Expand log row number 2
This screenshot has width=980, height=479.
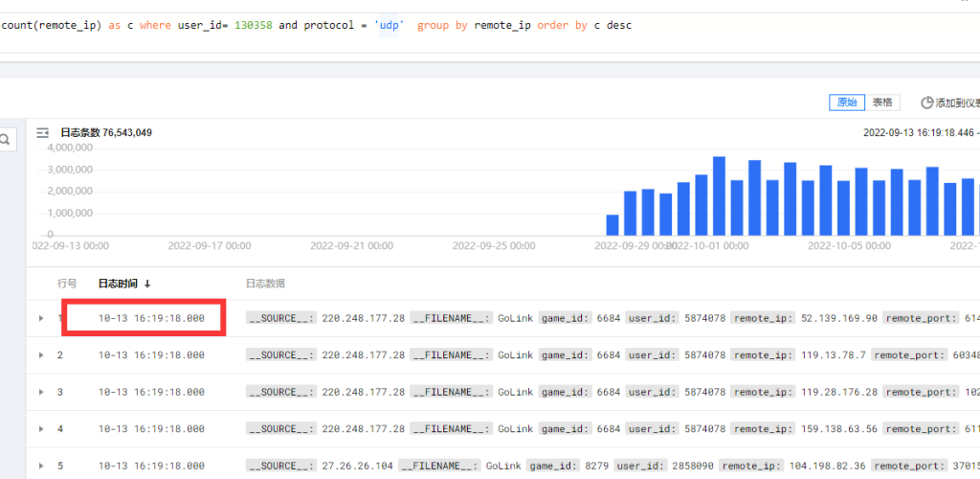click(41, 355)
